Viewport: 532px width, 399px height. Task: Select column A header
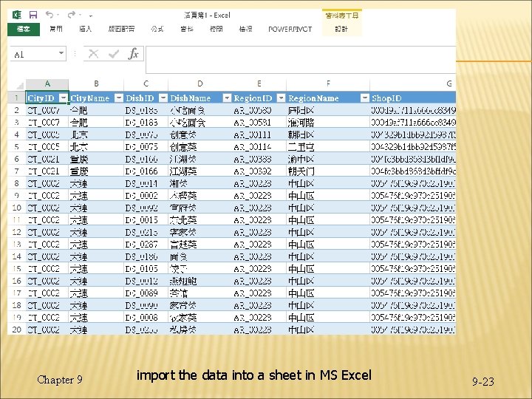coord(47,83)
